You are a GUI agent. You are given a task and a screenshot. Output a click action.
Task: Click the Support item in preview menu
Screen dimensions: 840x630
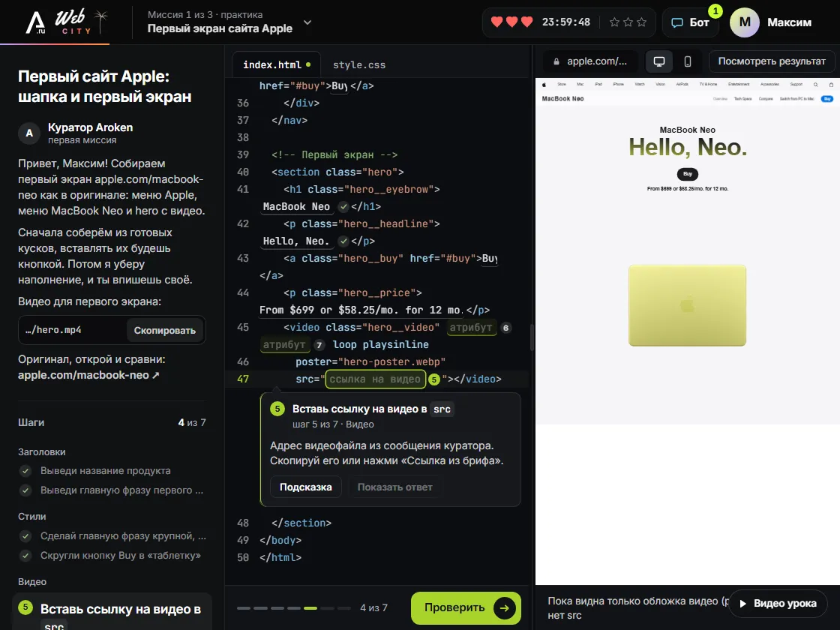click(x=796, y=85)
